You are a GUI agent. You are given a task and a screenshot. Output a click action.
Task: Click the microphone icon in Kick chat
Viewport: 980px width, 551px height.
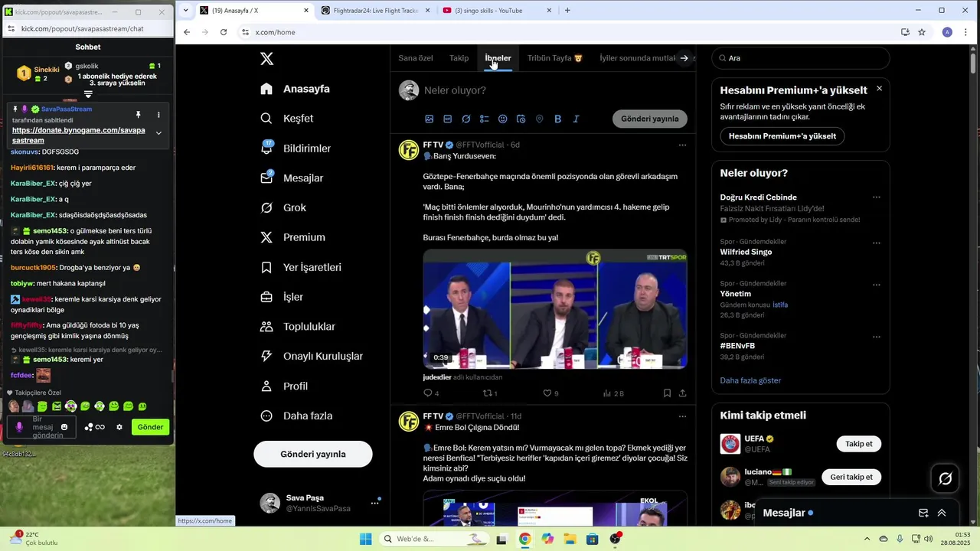[19, 427]
